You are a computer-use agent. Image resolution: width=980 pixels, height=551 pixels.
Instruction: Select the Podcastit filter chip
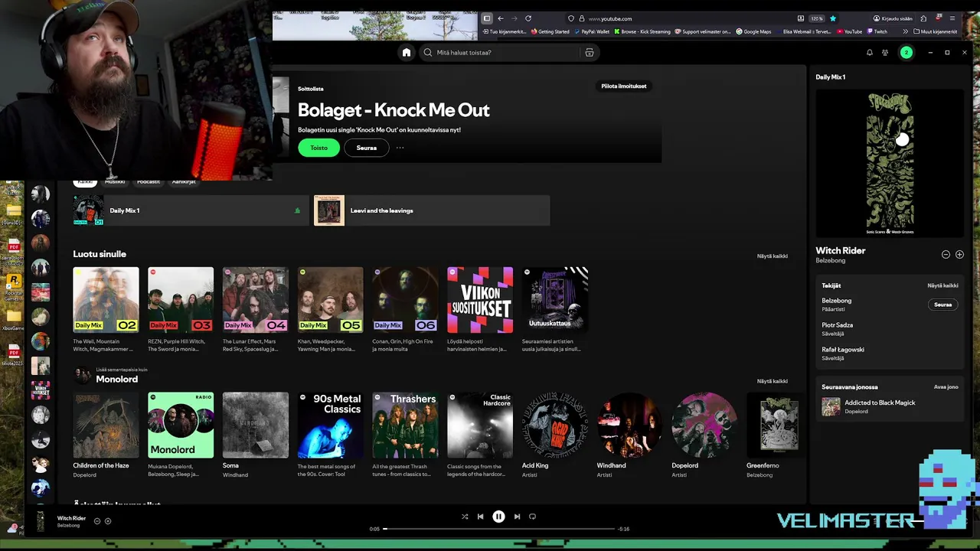[149, 182]
